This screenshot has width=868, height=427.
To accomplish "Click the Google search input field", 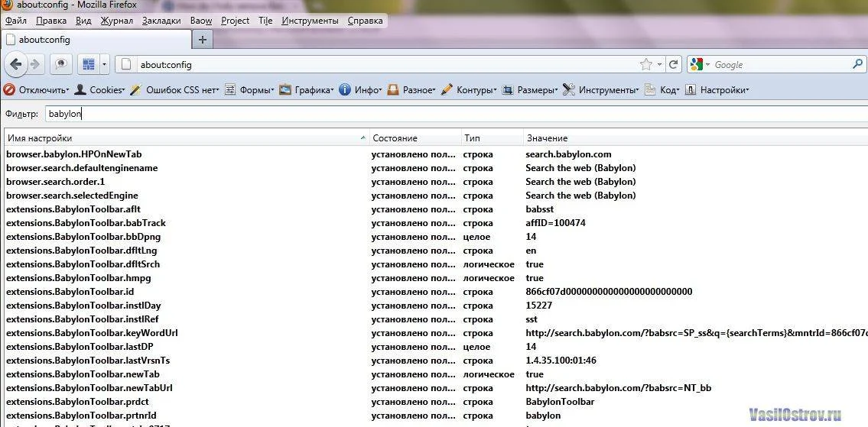I will click(781, 65).
